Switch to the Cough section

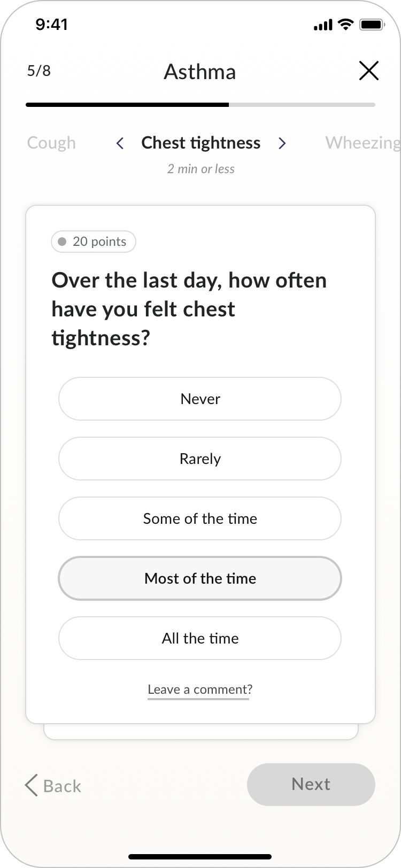click(x=51, y=143)
